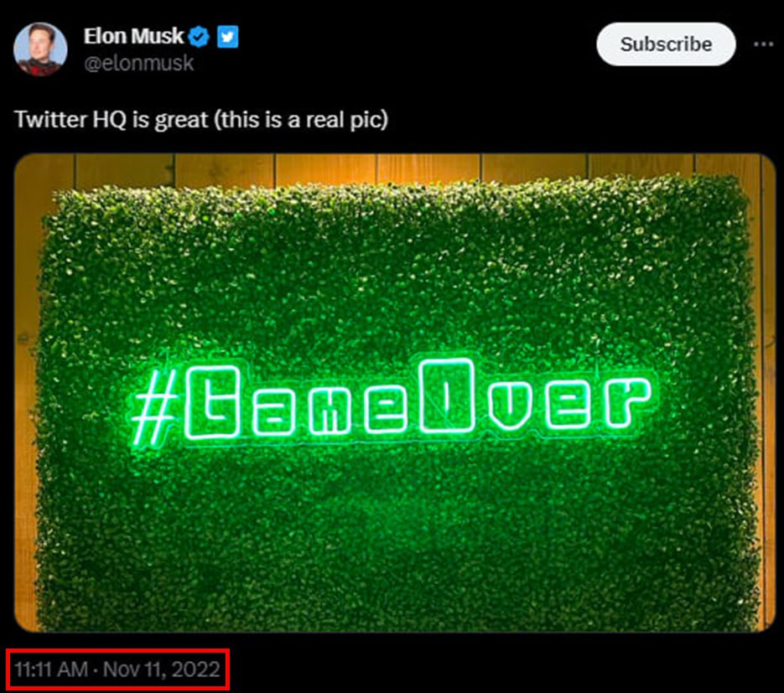Visit the @elonmusk handle link
Viewport: 784px width, 693px height.
tap(138, 64)
